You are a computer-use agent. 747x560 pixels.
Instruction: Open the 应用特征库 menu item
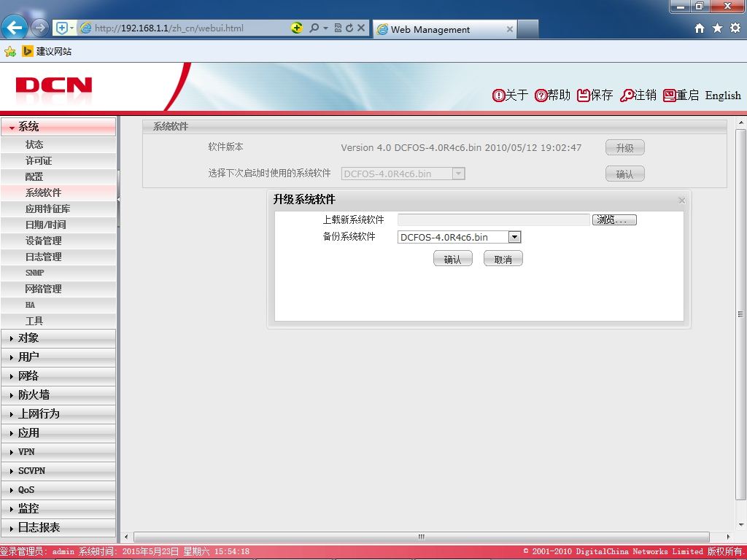[58, 209]
